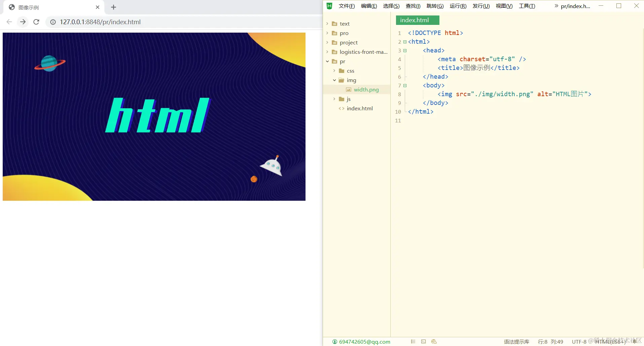
Task: Click the index.html file icon in tree
Action: (342, 108)
